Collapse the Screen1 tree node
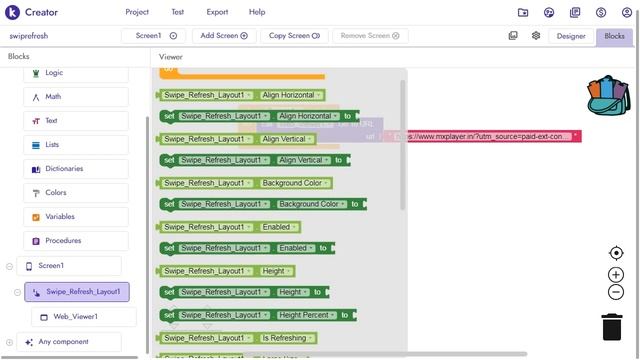This screenshot has height=360, width=640. coord(9,267)
